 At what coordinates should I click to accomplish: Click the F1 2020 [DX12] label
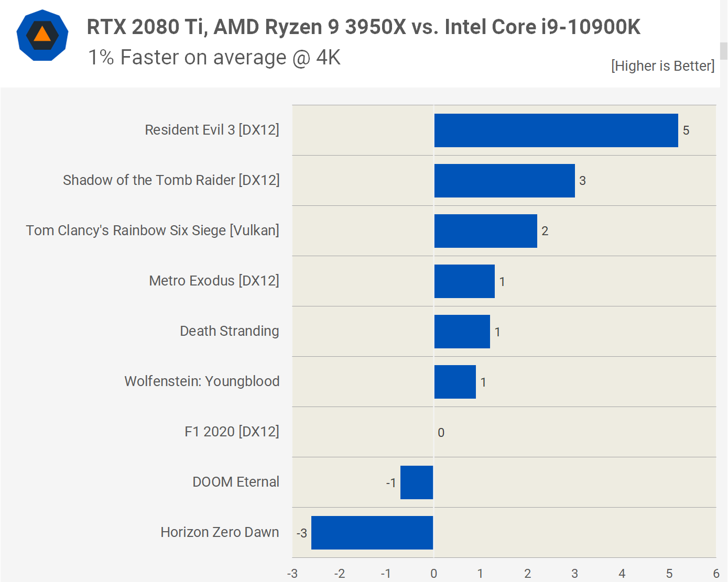point(232,432)
